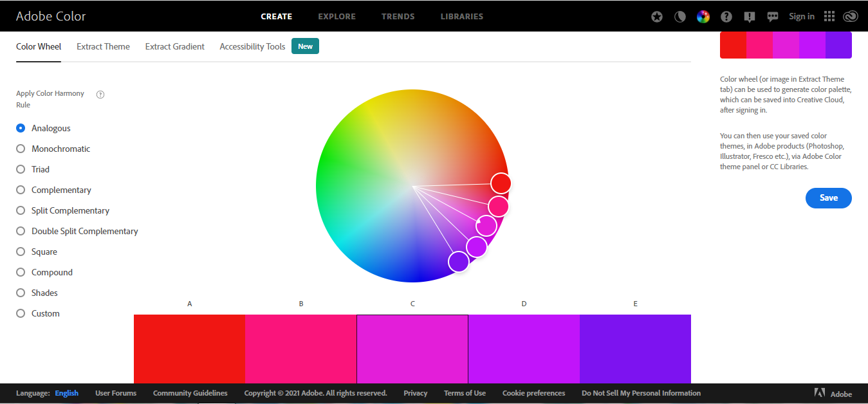Open the Adobe apps grid icon

829,17
